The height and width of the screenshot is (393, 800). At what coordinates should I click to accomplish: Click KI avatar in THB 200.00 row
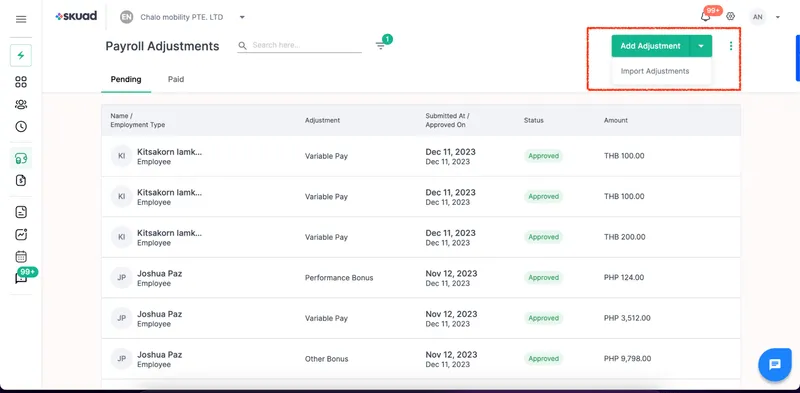click(121, 237)
